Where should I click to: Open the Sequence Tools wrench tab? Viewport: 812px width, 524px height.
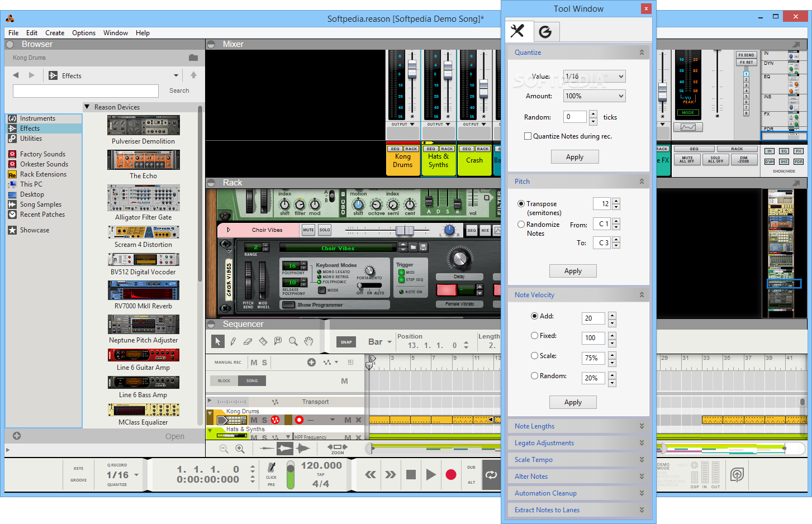[x=518, y=31]
